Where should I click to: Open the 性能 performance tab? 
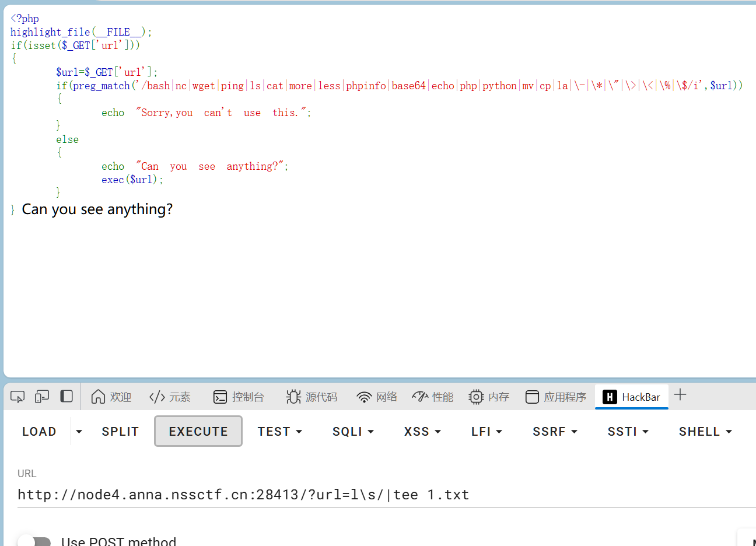coord(432,397)
